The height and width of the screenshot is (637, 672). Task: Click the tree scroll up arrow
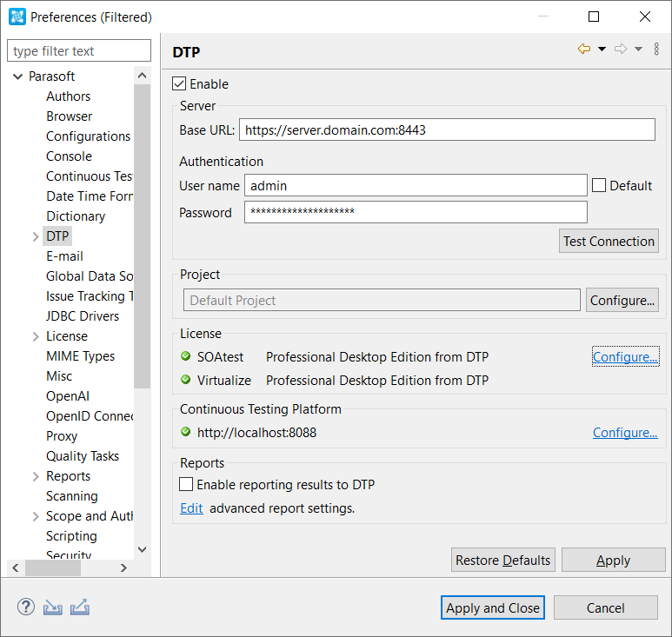143,76
